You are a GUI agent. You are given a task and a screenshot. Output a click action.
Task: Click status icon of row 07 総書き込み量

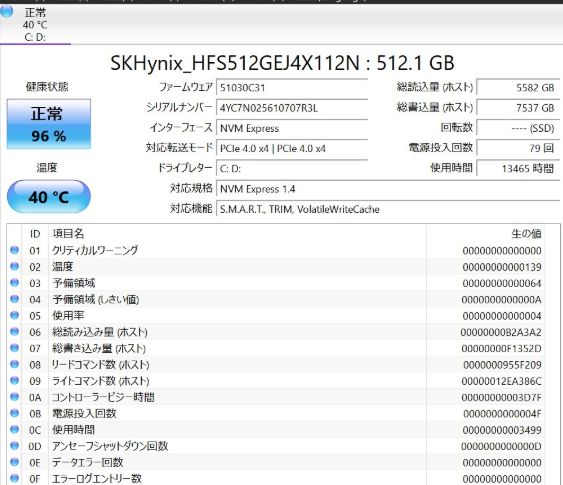(14, 348)
